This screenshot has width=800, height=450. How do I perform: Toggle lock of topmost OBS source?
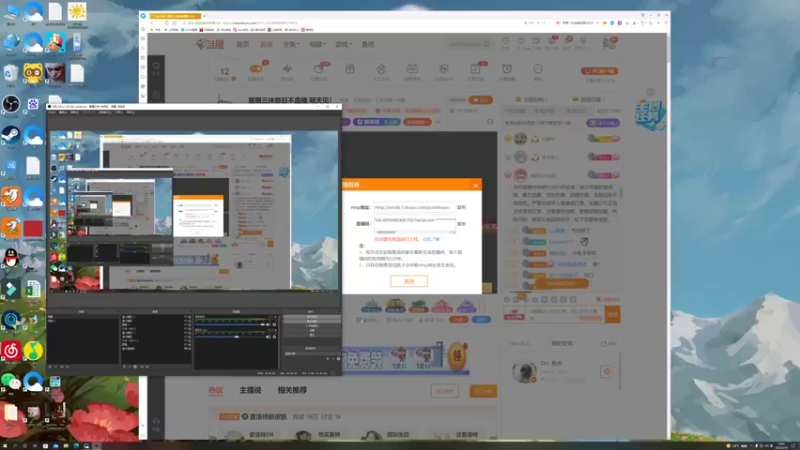click(x=190, y=317)
